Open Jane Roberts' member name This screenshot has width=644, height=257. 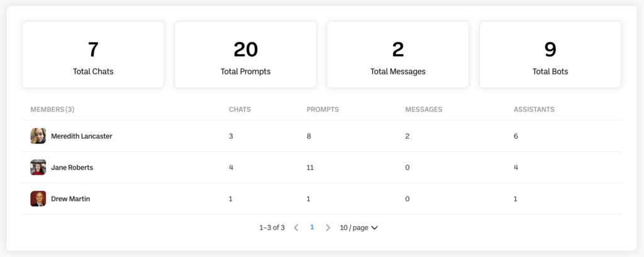(72, 168)
